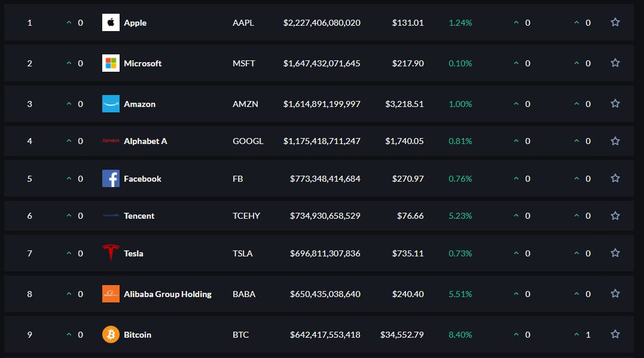644x358 pixels.
Task: Select market cap $1,647,432,071,645
Action: (322, 63)
